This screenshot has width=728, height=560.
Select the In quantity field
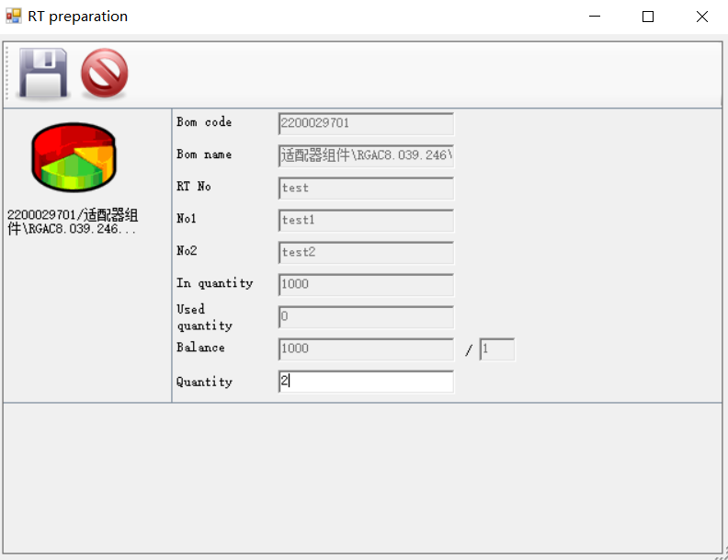pos(366,284)
